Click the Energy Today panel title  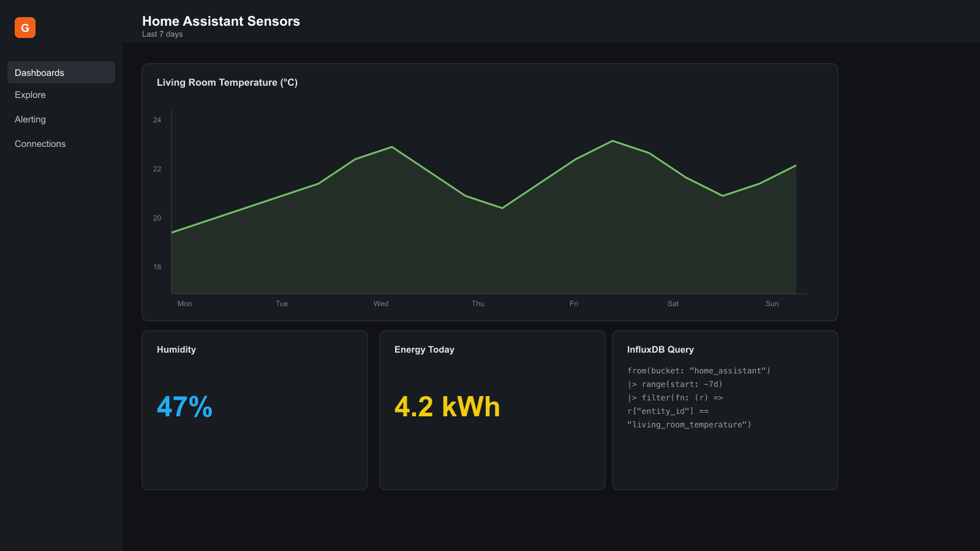coord(424,350)
